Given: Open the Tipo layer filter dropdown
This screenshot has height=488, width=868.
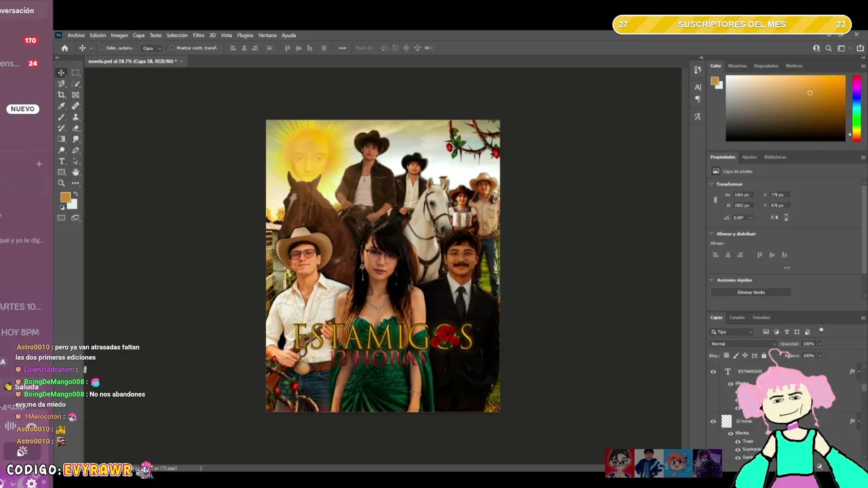Looking at the screenshot, I should pyautogui.click(x=732, y=332).
